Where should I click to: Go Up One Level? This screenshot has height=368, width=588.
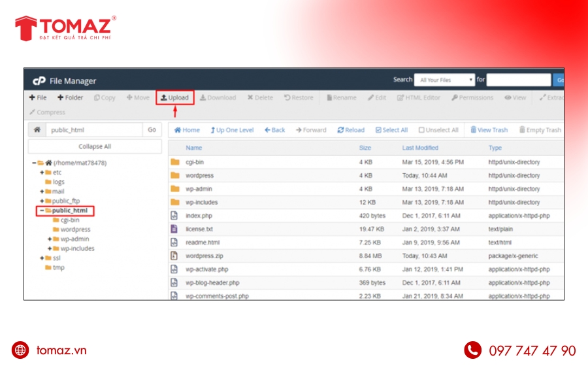click(232, 130)
